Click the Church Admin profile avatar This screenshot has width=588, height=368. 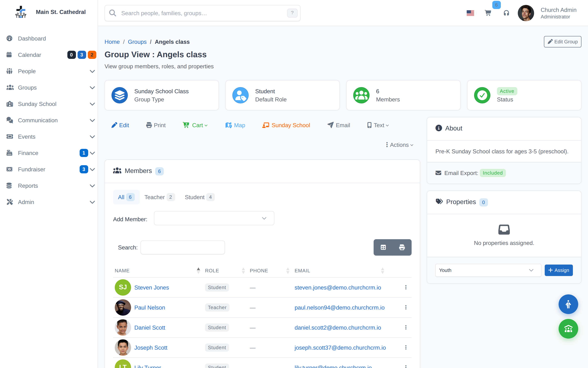[526, 13]
